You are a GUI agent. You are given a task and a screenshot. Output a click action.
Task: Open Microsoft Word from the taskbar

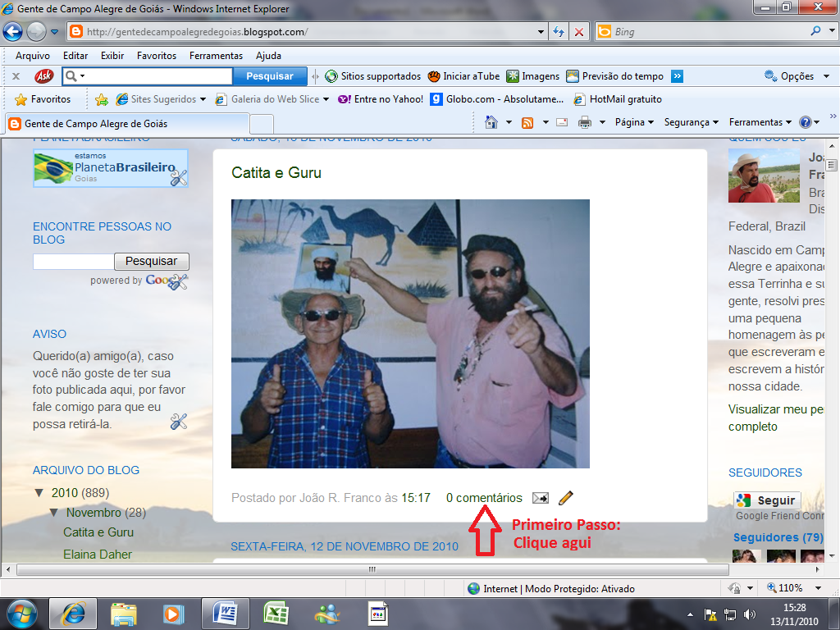(226, 614)
